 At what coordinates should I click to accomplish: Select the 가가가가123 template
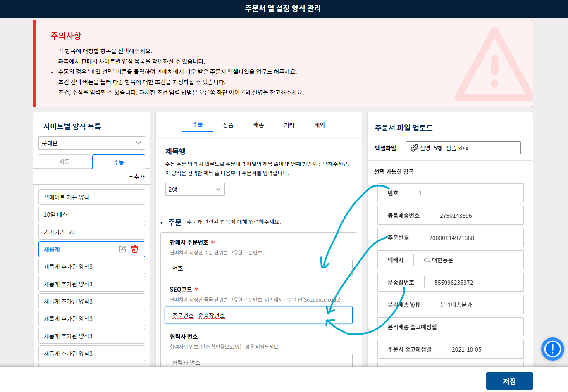pos(92,232)
